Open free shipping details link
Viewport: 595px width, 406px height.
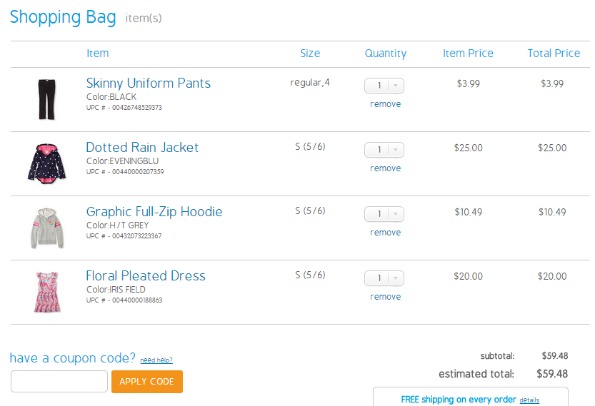[x=529, y=400]
